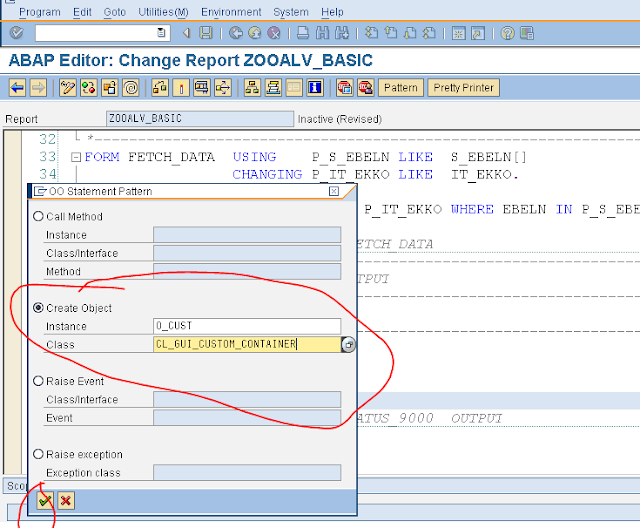Click the Previous Page icon
This screenshot has width=640, height=528.
(x=391, y=33)
